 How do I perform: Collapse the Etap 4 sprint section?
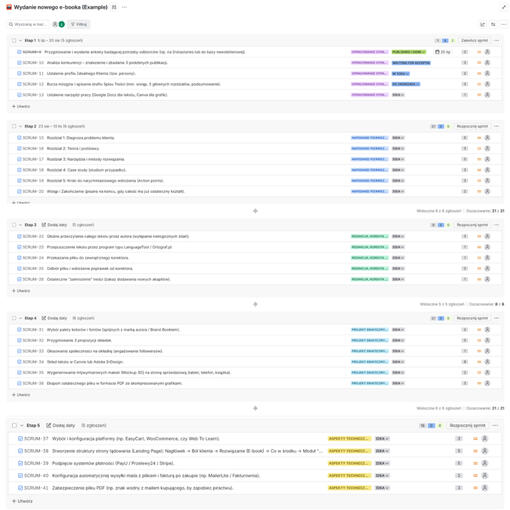(20, 318)
